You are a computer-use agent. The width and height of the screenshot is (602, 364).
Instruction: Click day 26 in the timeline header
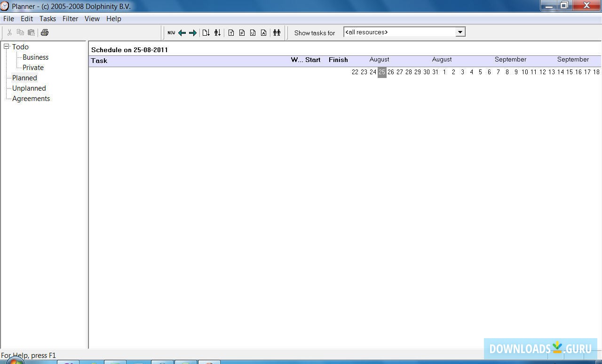(x=391, y=72)
